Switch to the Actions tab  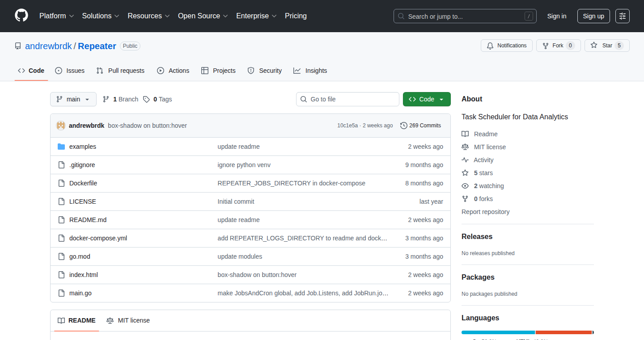point(174,71)
